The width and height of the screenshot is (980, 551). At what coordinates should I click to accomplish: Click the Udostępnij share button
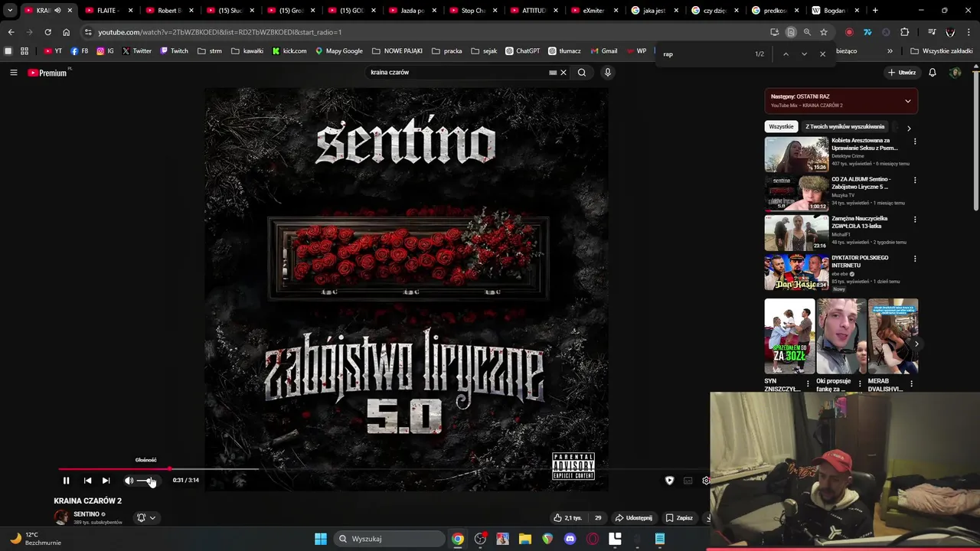[x=634, y=518]
